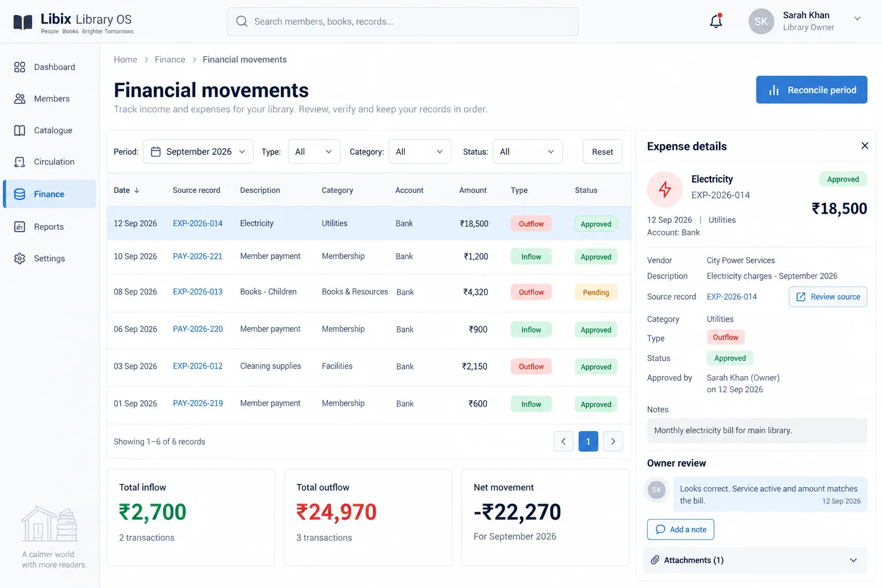Click the Catalogue book icon in sidebar
This screenshot has height=588, width=882.
click(x=20, y=130)
